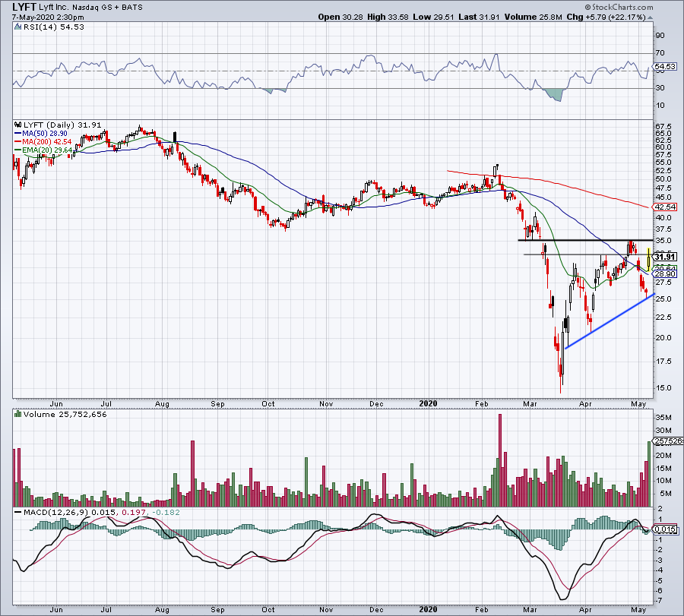Click the 15.0 price axis label
The width and height of the screenshot is (684, 616).
(663, 387)
